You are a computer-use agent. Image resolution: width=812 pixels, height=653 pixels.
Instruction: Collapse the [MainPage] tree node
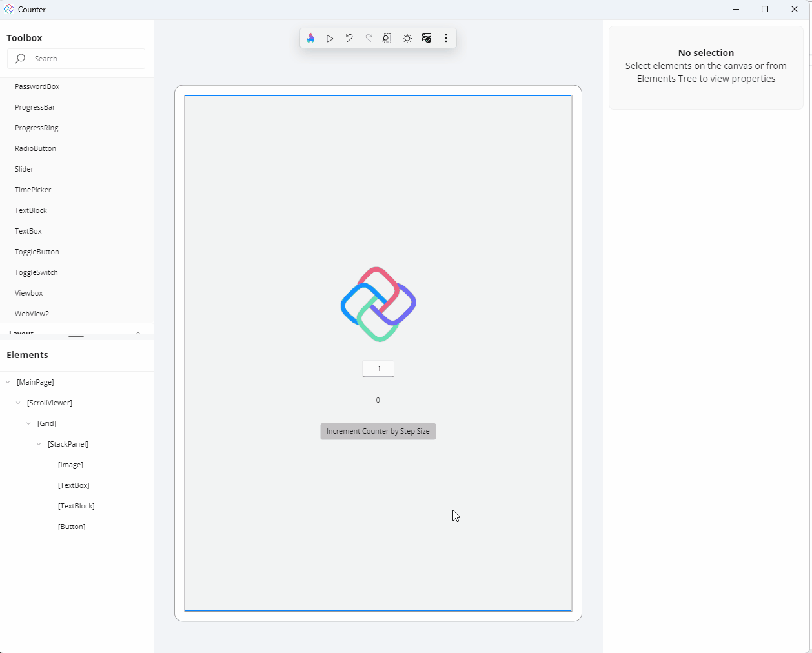click(7, 381)
